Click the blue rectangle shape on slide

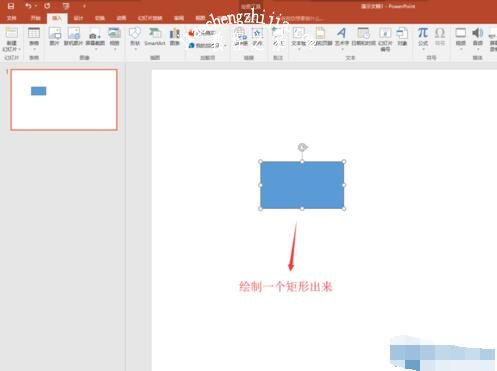pyautogui.click(x=302, y=185)
